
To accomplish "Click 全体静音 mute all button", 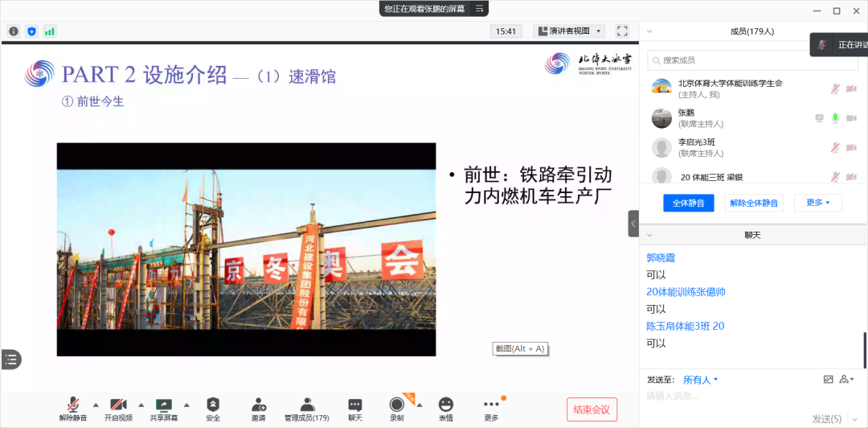I will click(689, 203).
